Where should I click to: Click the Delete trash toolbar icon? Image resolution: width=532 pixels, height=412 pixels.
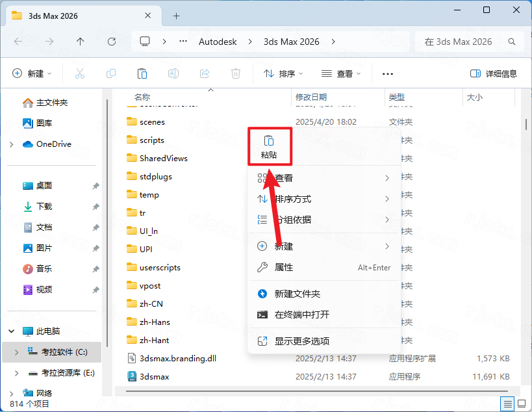tap(236, 73)
